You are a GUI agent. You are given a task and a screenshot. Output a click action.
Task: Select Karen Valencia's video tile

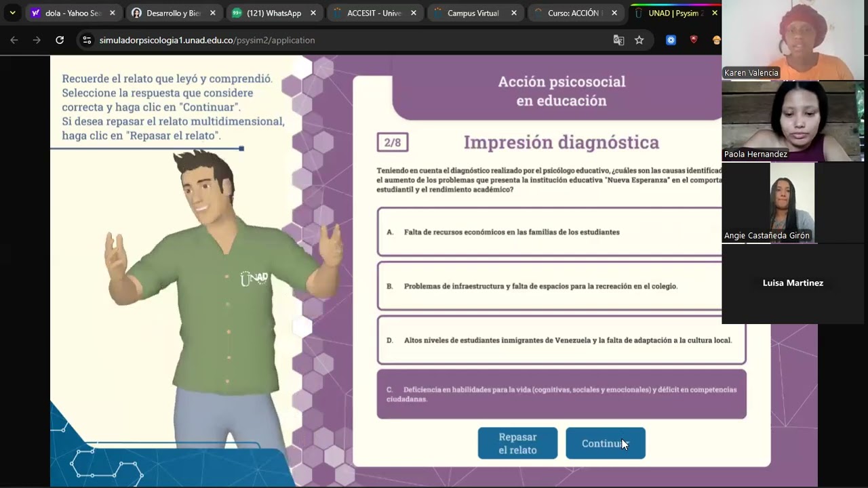[x=793, y=40]
